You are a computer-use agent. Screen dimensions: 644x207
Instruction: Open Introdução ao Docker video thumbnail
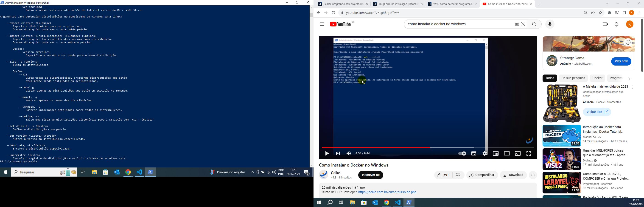[x=562, y=135]
